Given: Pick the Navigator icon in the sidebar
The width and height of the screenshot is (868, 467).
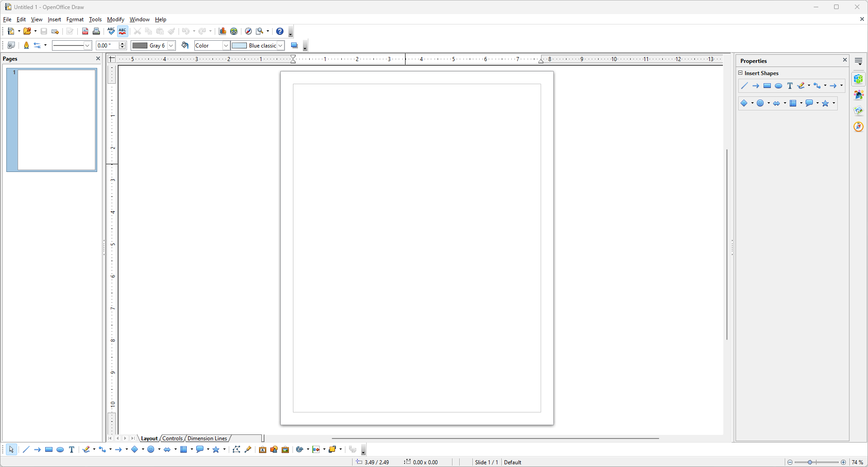Looking at the screenshot, I should pyautogui.click(x=858, y=127).
